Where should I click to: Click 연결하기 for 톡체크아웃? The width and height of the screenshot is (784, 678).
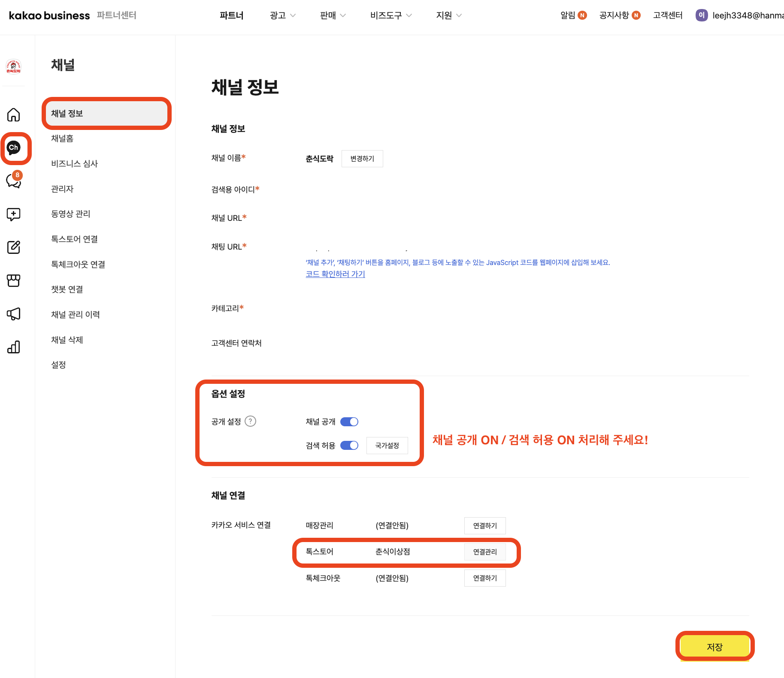(485, 578)
